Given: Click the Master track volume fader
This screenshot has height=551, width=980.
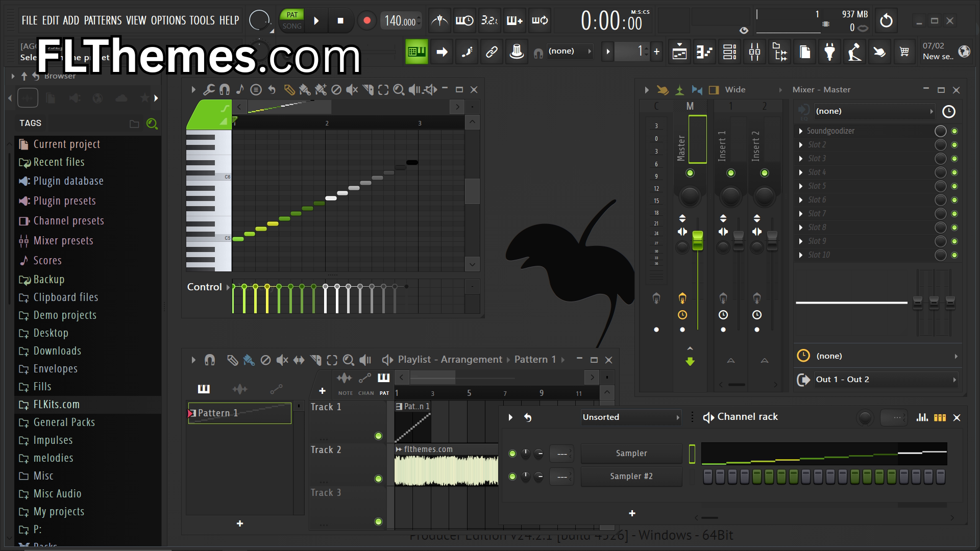Looking at the screenshot, I should [698, 240].
